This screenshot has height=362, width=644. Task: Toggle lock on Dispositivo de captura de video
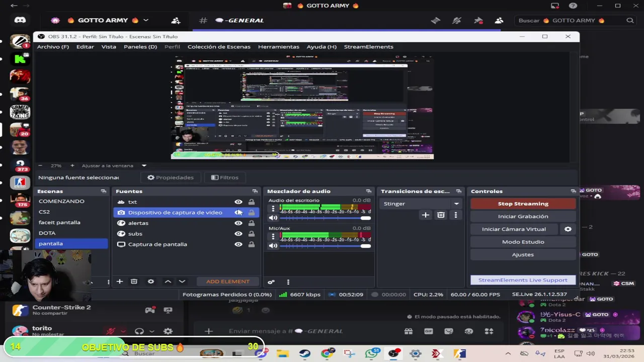coord(251,213)
